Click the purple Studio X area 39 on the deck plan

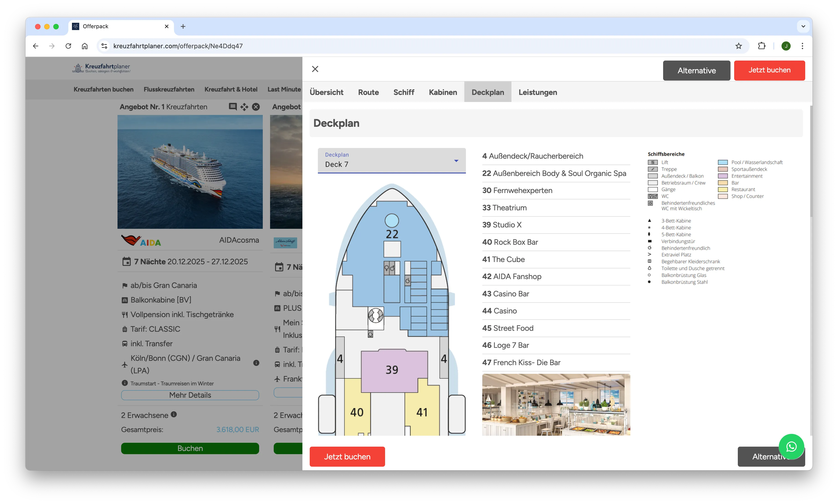coord(392,370)
